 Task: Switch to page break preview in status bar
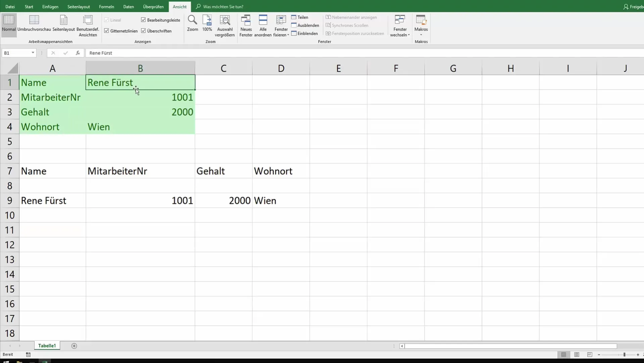click(x=590, y=355)
